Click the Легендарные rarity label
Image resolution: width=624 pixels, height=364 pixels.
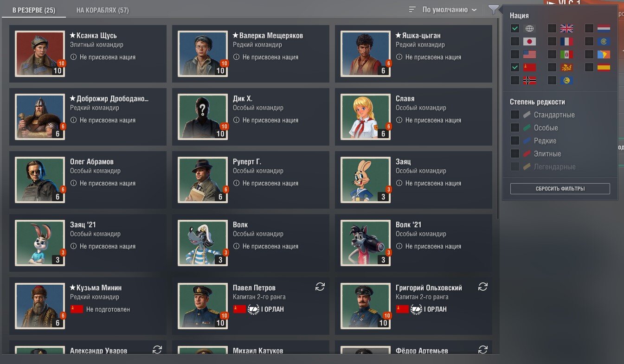click(x=554, y=166)
